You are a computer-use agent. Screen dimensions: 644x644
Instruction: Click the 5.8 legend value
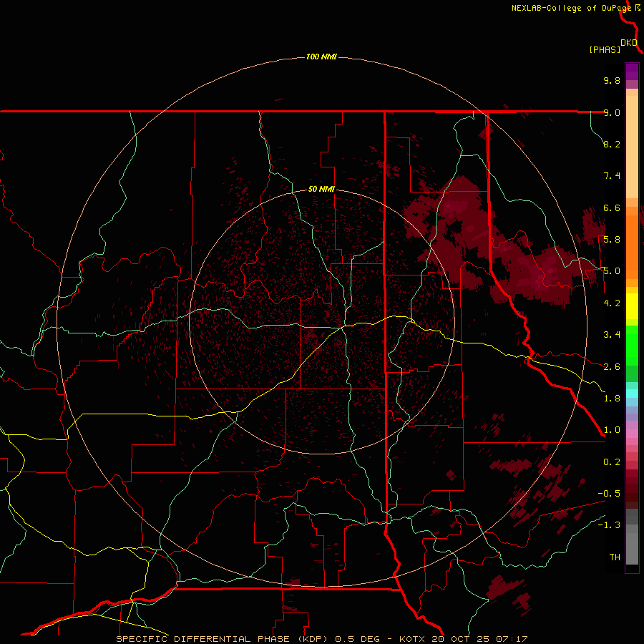612,240
